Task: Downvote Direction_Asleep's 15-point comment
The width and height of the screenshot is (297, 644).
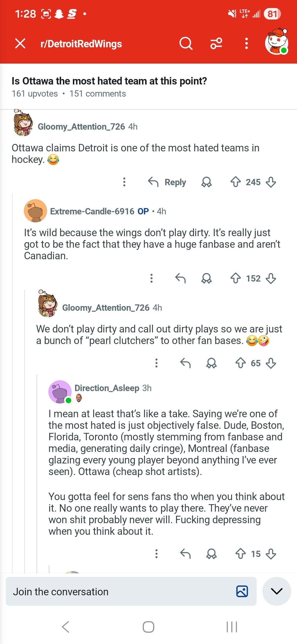Action: pyautogui.click(x=271, y=554)
